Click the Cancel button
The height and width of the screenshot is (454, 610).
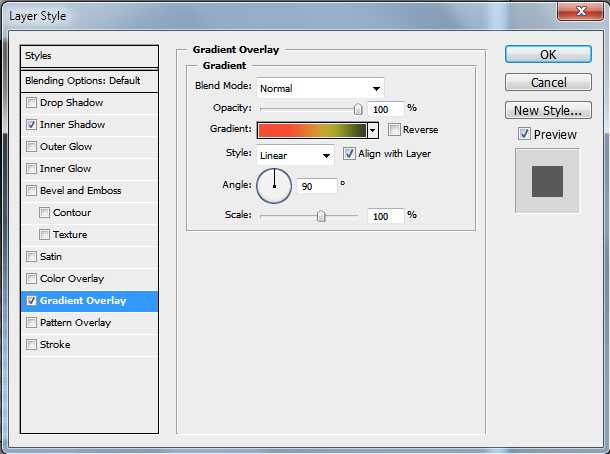click(x=548, y=82)
